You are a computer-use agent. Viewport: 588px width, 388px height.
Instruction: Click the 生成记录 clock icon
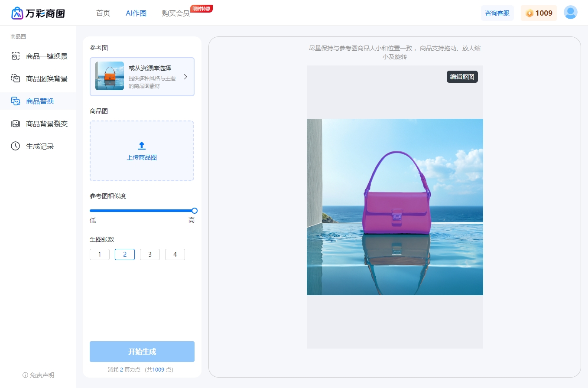16,146
